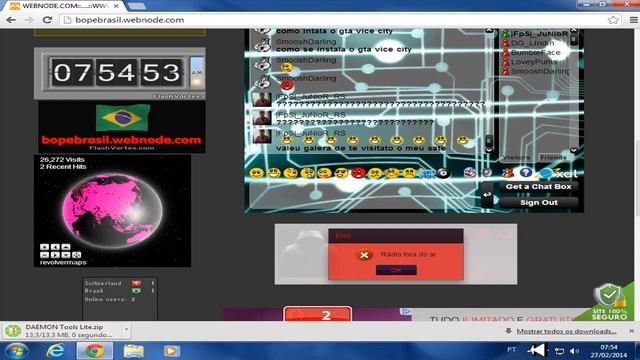Reload the page with the refresh icon
The width and height of the screenshot is (640, 360).
pyautogui.click(x=47, y=20)
